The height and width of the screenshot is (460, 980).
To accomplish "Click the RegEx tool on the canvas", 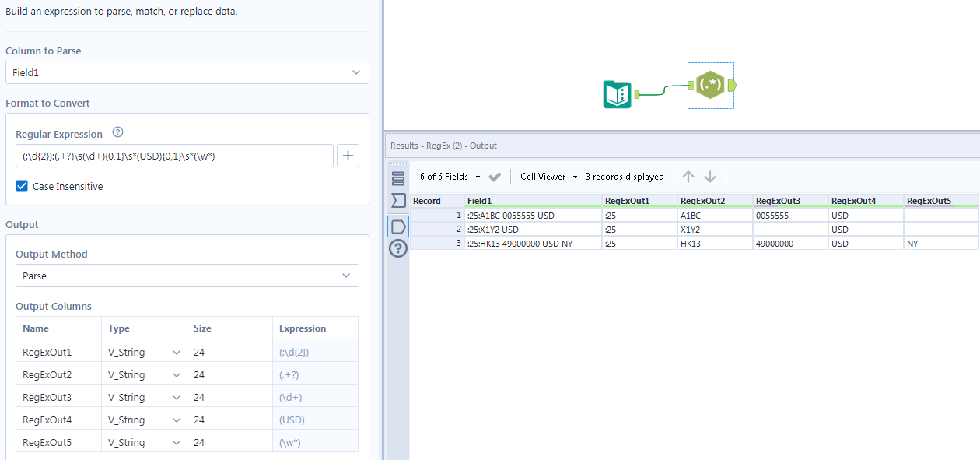I will click(x=710, y=85).
